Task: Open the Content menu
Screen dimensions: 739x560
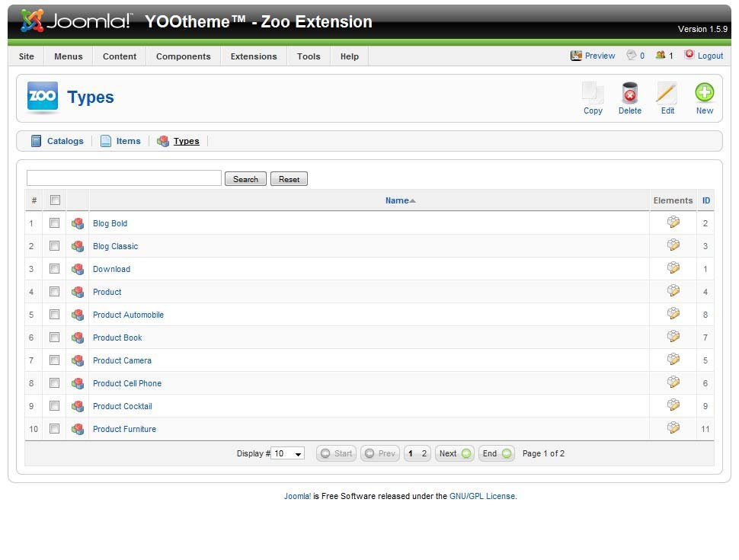Action: (120, 56)
